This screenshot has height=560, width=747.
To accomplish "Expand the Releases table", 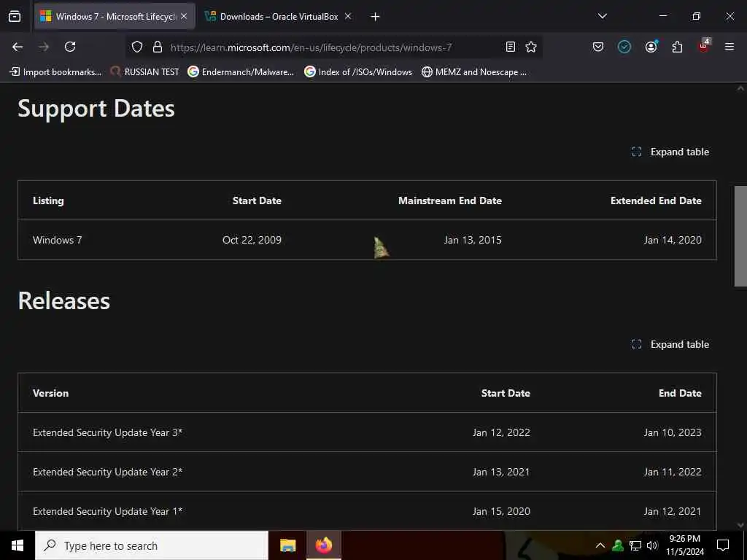I will (670, 344).
